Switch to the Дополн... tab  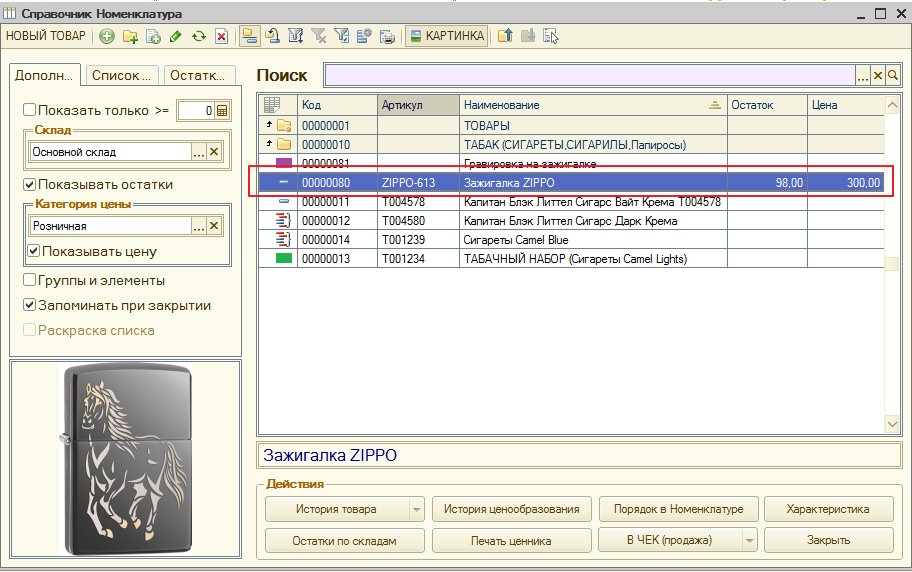coord(44,76)
